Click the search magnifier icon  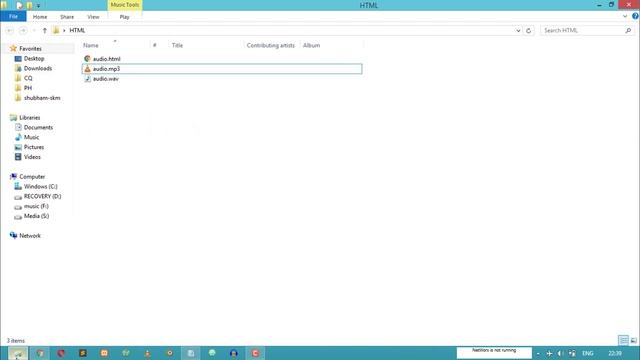[x=628, y=30]
